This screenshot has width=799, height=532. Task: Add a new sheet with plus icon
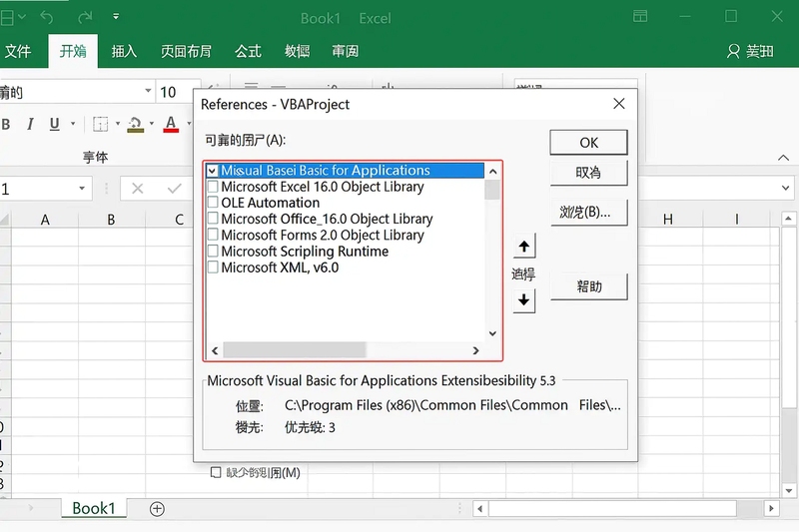(157, 509)
